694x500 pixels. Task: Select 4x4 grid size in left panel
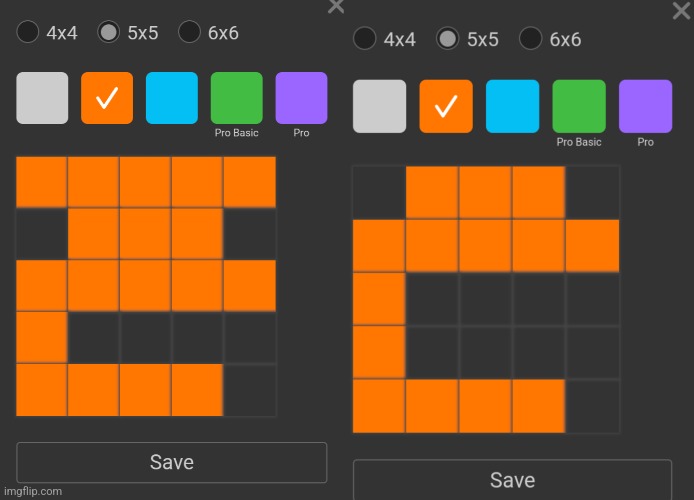point(29,32)
